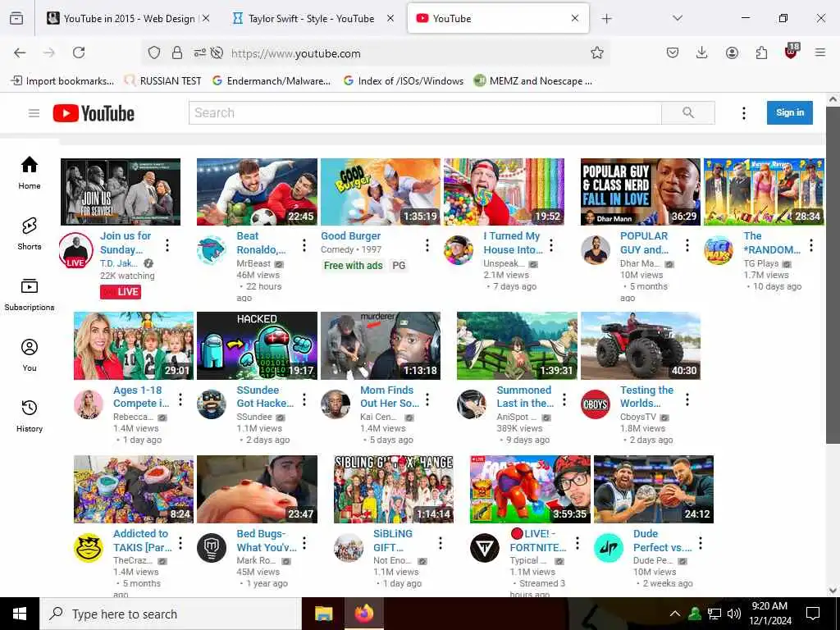Open the Windows Start menu
This screenshot has width=840, height=630.
[20, 614]
